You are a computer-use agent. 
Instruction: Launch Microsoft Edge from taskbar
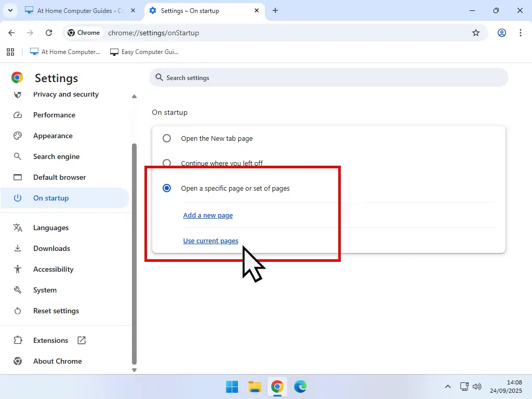(300, 387)
